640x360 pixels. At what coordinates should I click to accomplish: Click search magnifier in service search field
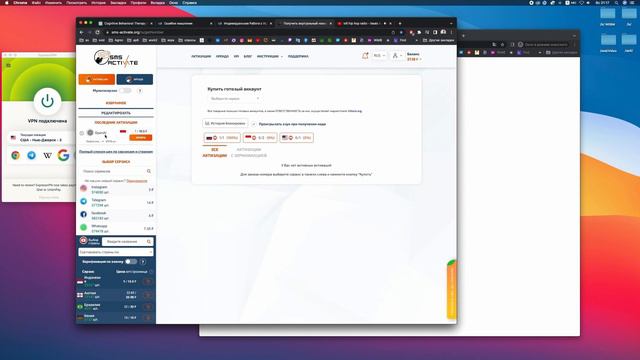click(149, 171)
